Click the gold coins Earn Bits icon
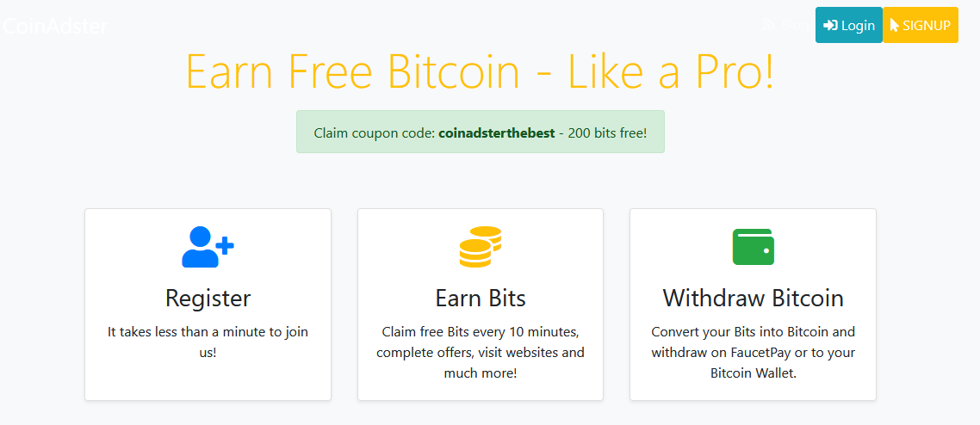Screen dimensions: 980x425 coord(480,247)
